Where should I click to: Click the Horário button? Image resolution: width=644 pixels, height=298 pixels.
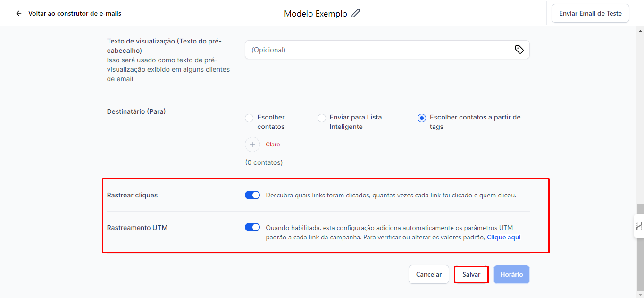pyautogui.click(x=511, y=274)
